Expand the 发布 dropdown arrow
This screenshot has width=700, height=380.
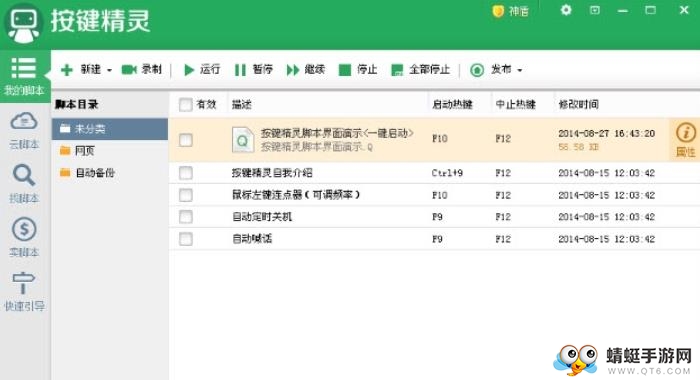[520, 70]
